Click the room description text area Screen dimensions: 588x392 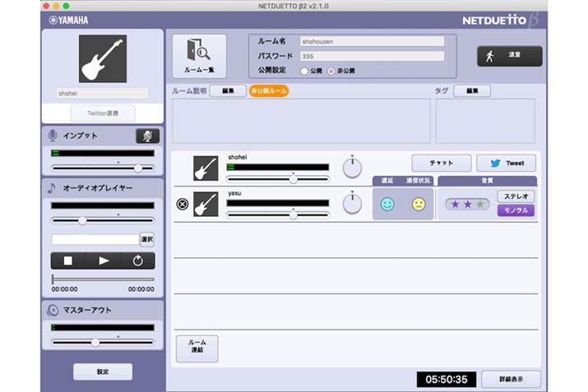point(302,121)
